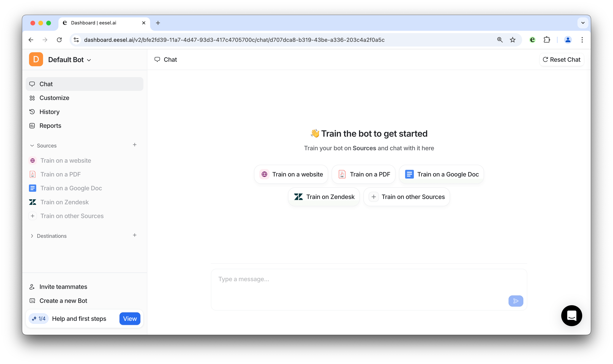
Task: Click the Train on Zendesk icon
Action: click(x=298, y=197)
